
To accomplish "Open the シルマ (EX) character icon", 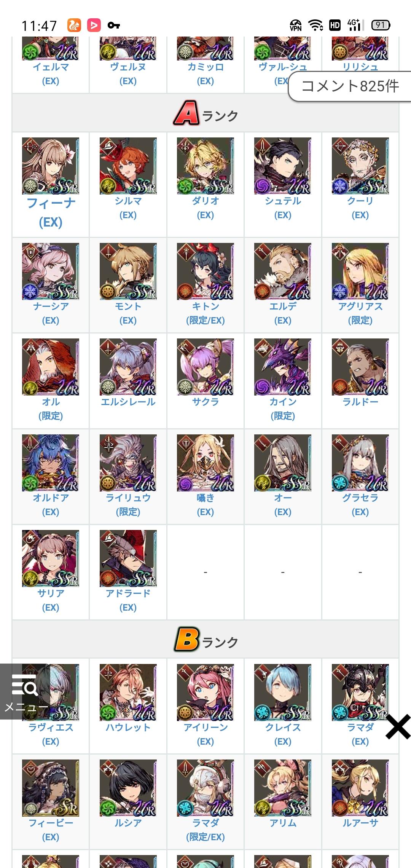I will click(128, 166).
